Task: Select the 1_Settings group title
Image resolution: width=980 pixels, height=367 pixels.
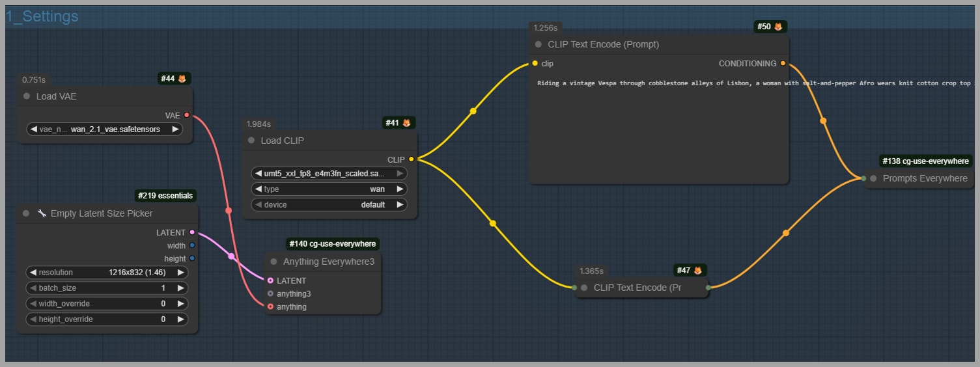Action: coord(42,17)
